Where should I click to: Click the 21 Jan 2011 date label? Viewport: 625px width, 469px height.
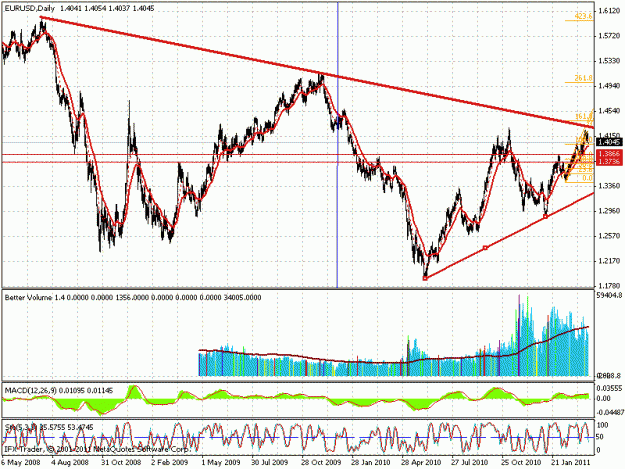click(571, 462)
